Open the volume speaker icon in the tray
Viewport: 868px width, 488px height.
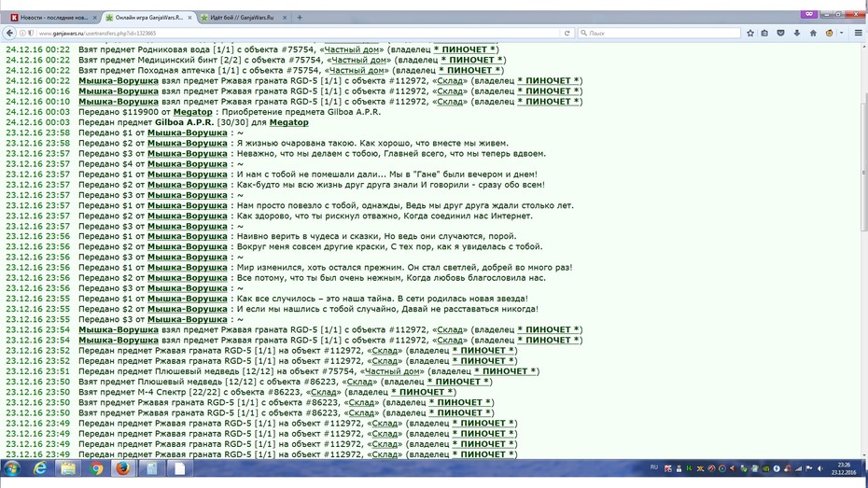click(x=820, y=468)
